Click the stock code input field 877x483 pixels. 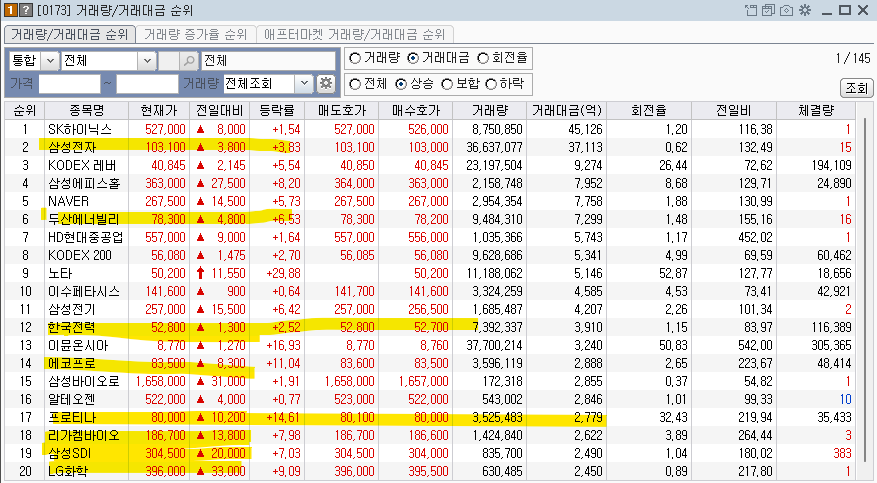pos(168,61)
